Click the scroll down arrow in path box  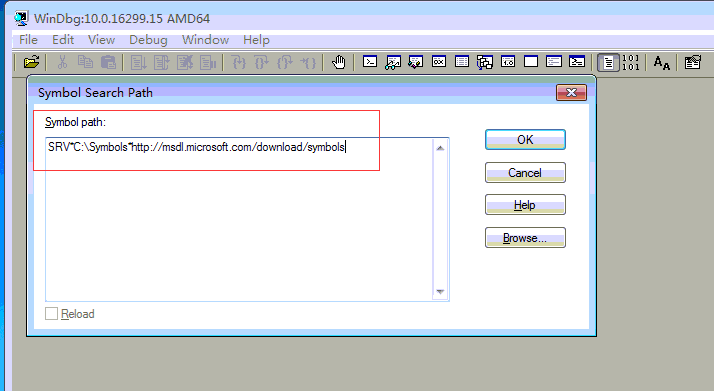[440, 291]
